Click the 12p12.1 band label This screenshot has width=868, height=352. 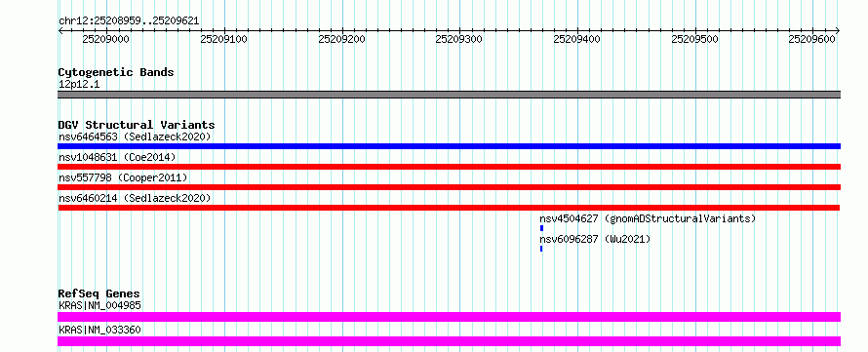pos(79,84)
